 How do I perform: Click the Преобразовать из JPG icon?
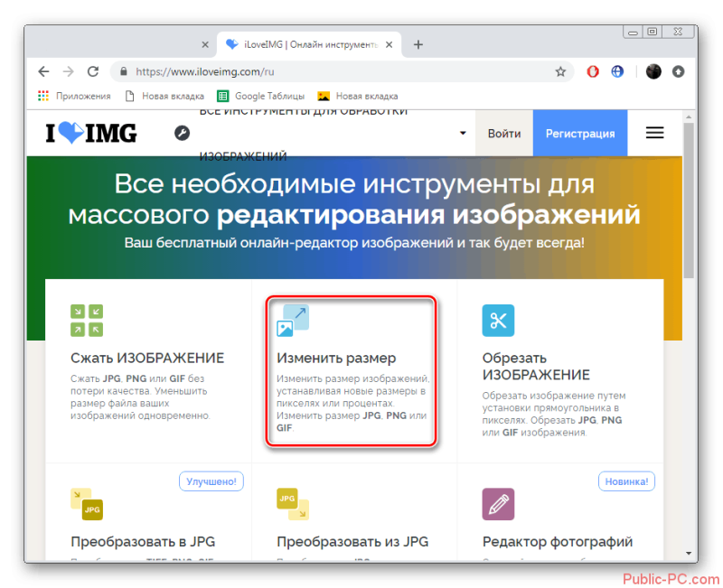point(293,504)
